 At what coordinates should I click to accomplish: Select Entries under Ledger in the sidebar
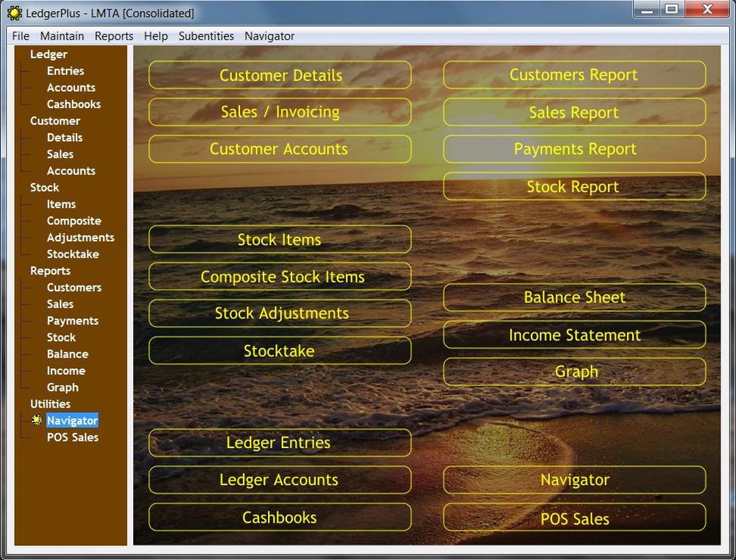[x=66, y=71]
